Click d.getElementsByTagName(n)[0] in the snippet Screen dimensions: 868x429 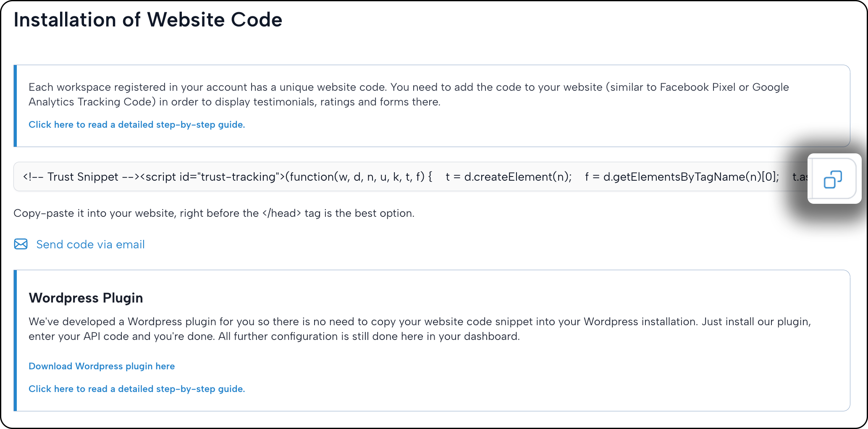(691, 177)
